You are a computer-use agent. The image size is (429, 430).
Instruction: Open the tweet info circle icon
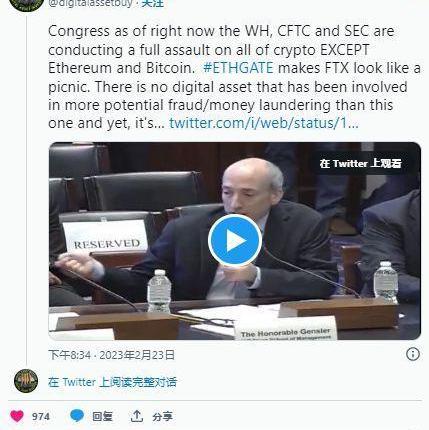click(413, 354)
